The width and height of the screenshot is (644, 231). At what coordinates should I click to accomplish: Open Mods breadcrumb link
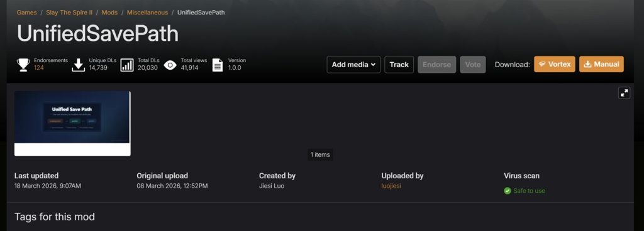click(x=109, y=13)
